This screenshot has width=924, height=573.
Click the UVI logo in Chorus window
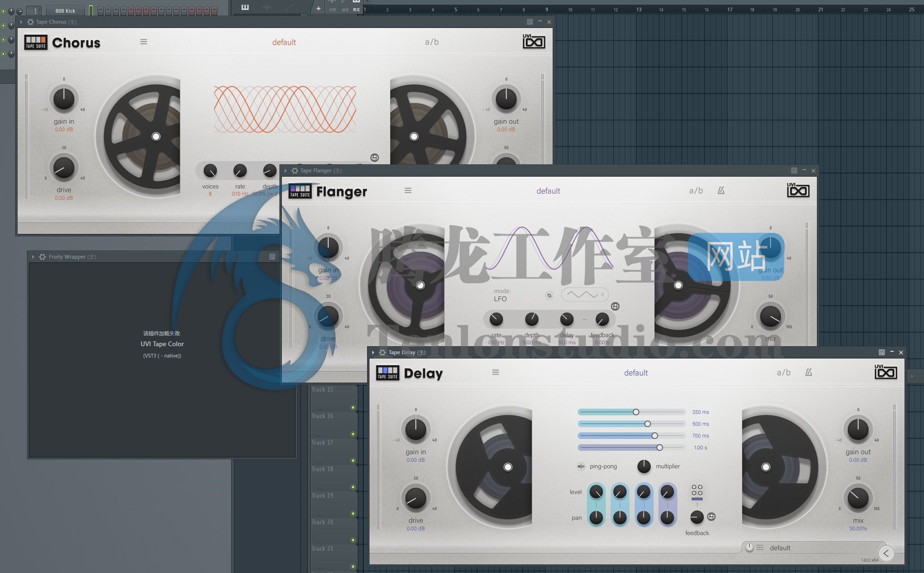pos(534,42)
